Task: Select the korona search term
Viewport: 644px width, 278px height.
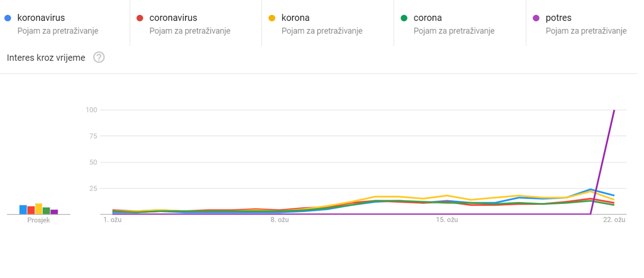Action: tap(295, 18)
